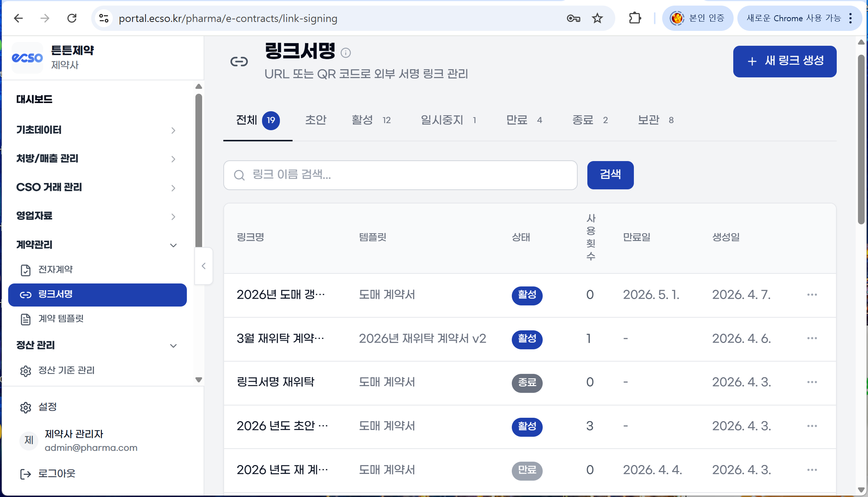
Task: Click the info icon beside 링크서명 title
Action: point(346,53)
